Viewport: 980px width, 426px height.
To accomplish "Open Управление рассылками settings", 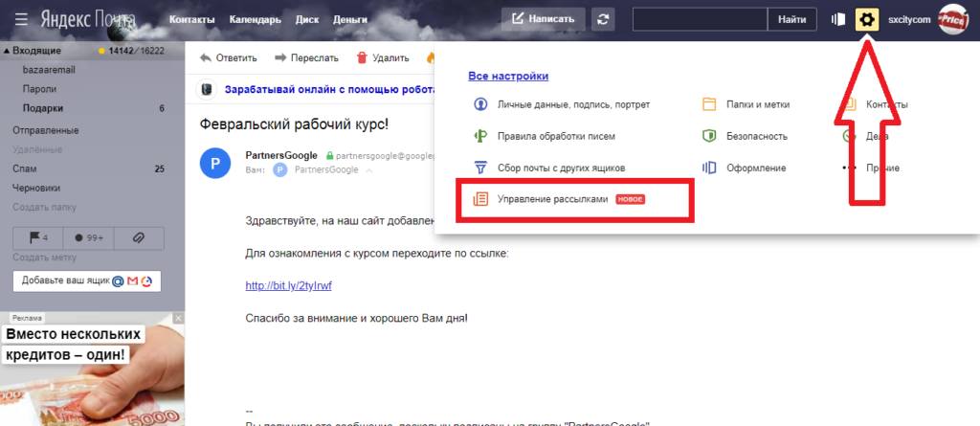I will [x=552, y=199].
